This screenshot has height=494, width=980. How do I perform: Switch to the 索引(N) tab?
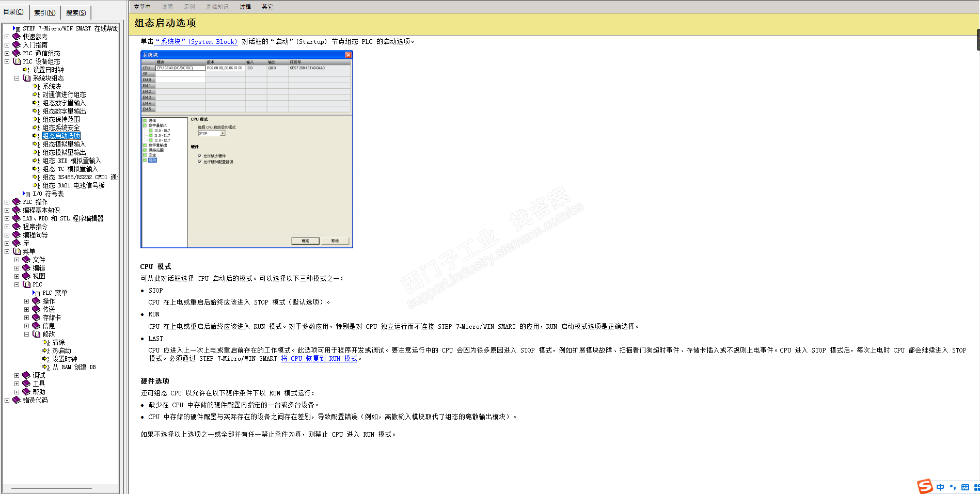coord(45,12)
